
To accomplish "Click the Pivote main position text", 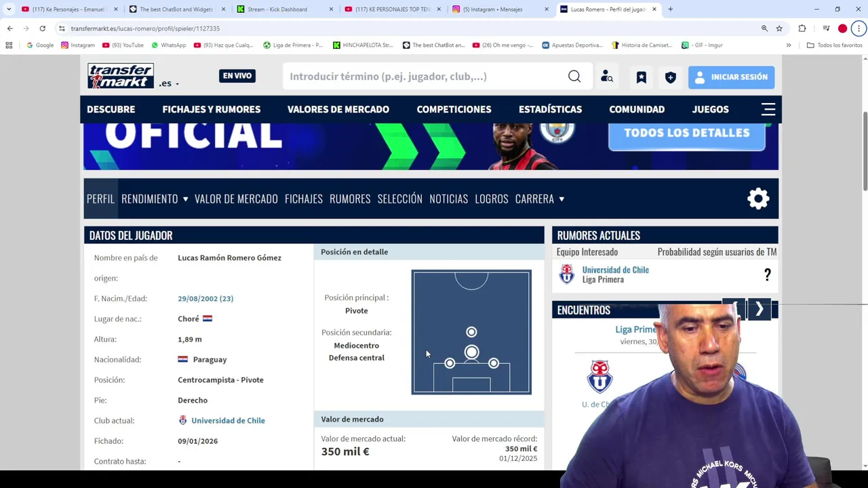I will pos(356,310).
